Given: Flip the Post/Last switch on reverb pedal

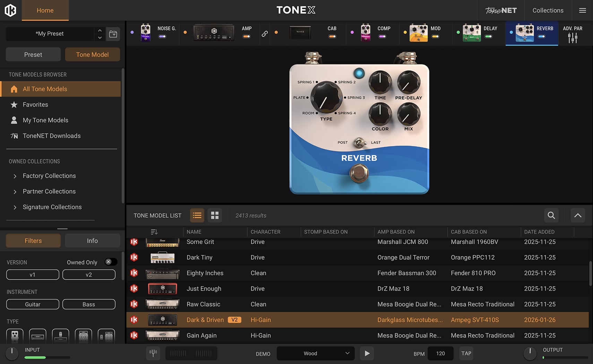Looking at the screenshot, I should pos(359,142).
